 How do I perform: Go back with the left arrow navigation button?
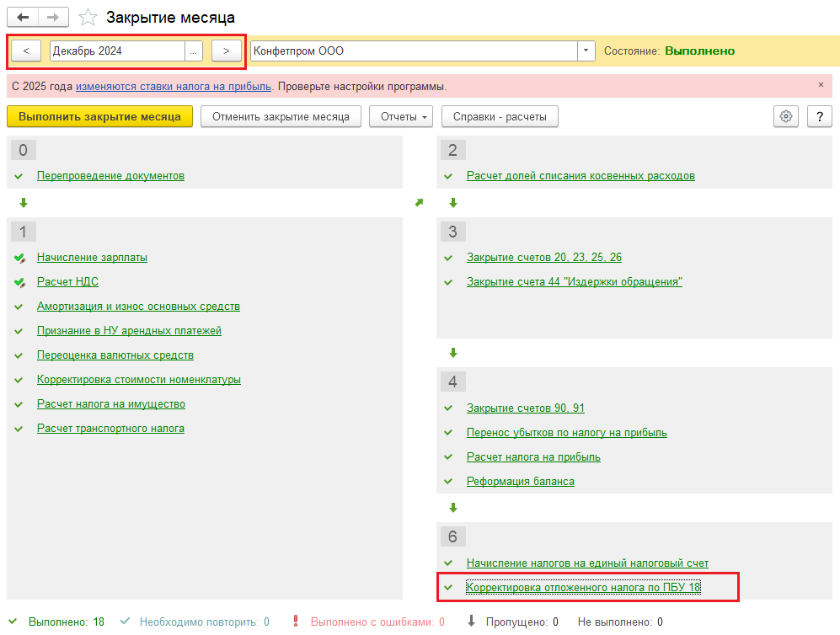click(x=23, y=17)
